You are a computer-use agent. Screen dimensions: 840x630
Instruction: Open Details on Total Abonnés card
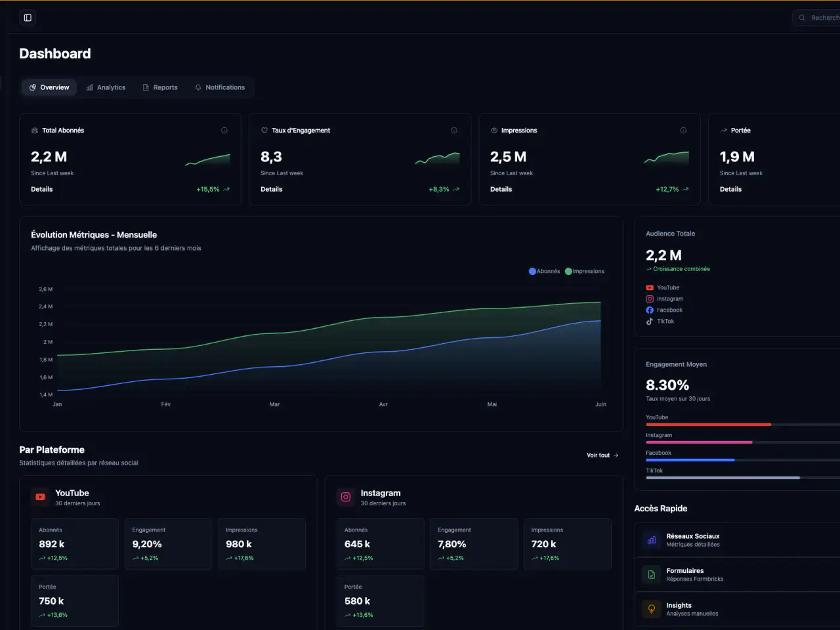click(42, 189)
